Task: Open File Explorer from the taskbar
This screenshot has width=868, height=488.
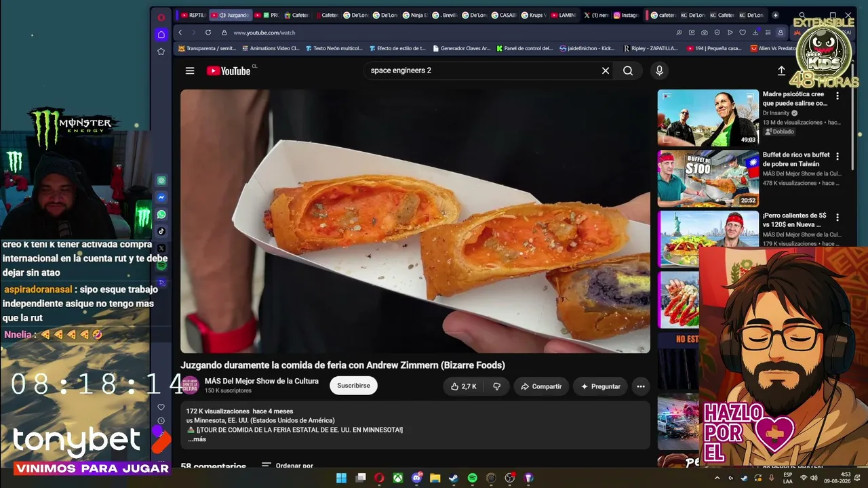Action: pyautogui.click(x=435, y=478)
